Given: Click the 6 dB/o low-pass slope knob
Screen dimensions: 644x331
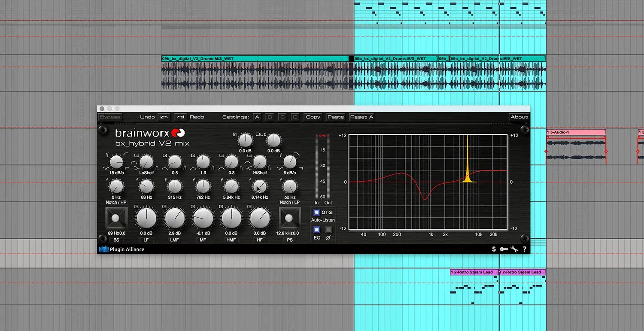Looking at the screenshot, I should click(290, 162).
